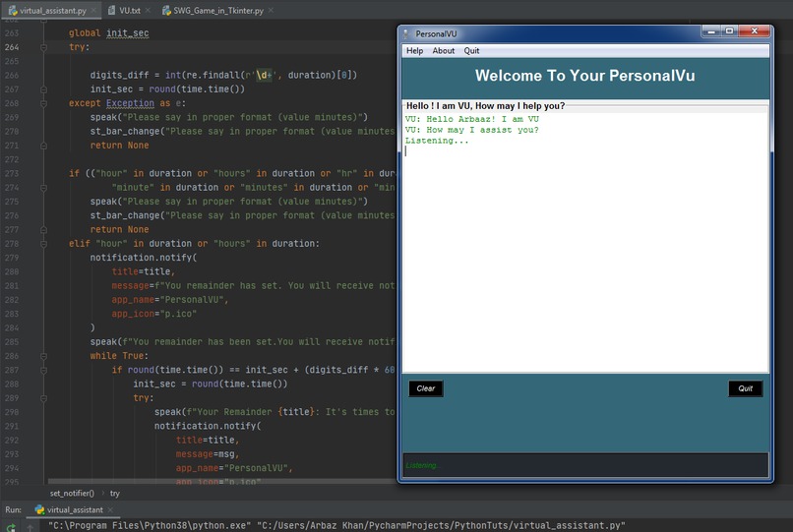Toggle fold marker at line 267
Screen dimensions: 793x532
[x=43, y=89]
